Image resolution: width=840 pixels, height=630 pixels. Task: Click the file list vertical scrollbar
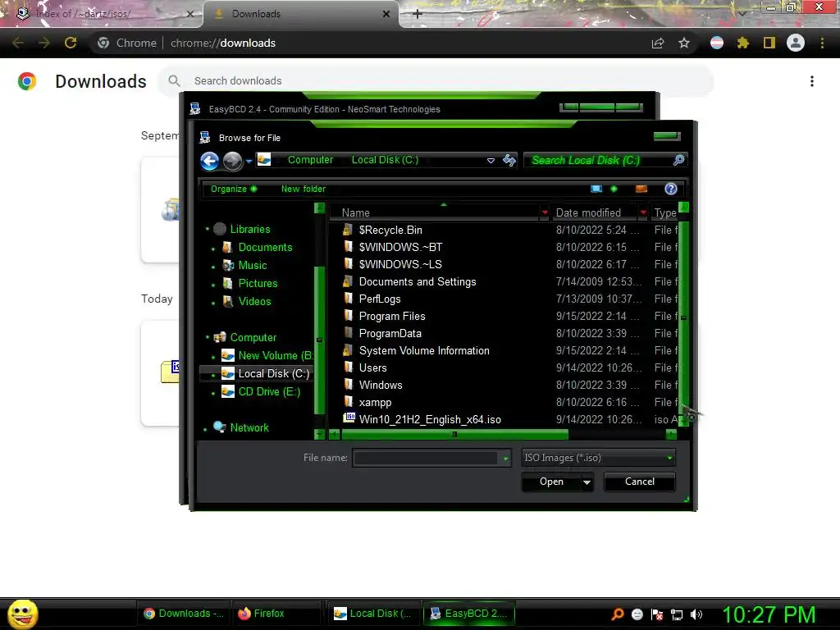(683, 316)
